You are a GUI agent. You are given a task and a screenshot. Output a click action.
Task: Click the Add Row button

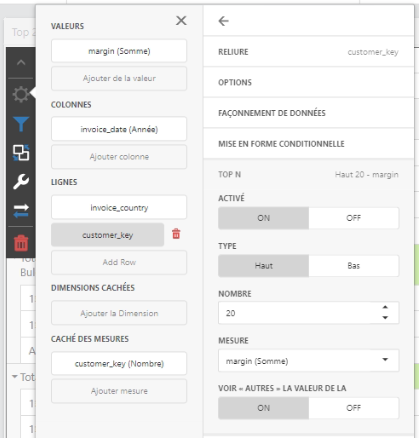pos(119,262)
